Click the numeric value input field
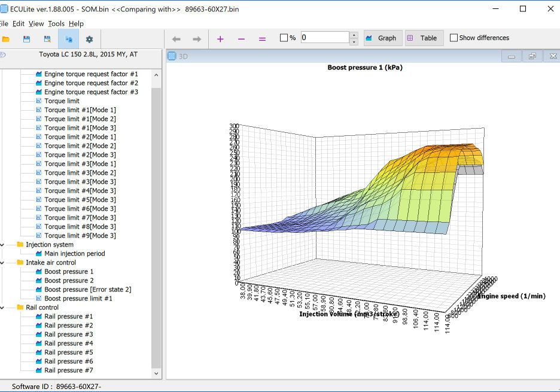The image size is (560, 392). (x=324, y=38)
